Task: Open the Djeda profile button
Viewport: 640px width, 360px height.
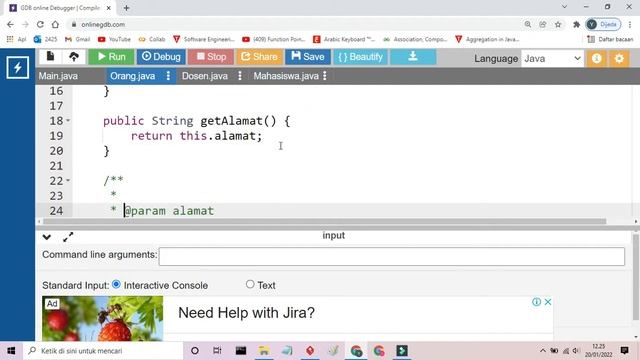Action: tap(603, 24)
